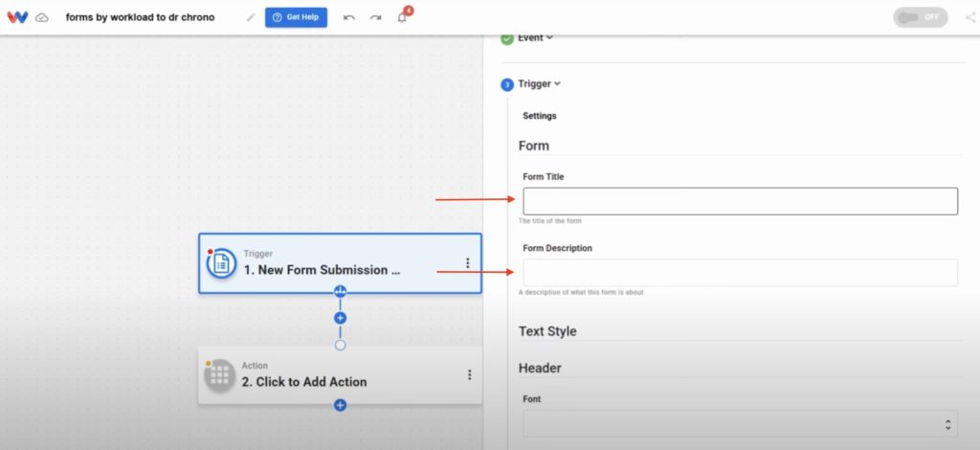
Task: Click the grid icon on action node
Action: click(x=219, y=375)
